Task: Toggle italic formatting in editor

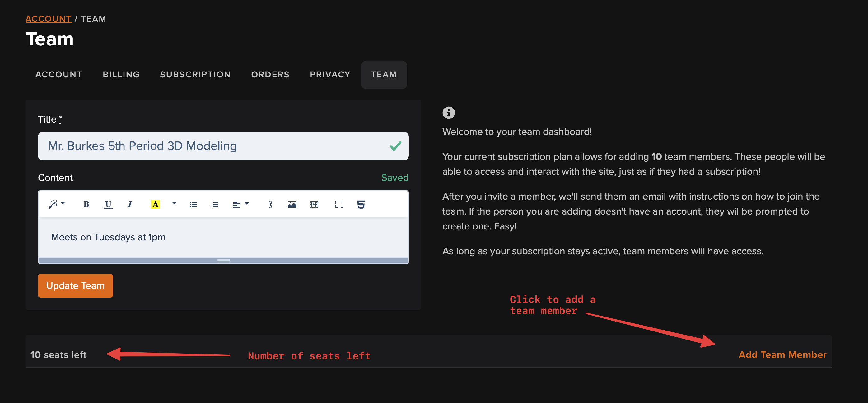Action: point(130,204)
